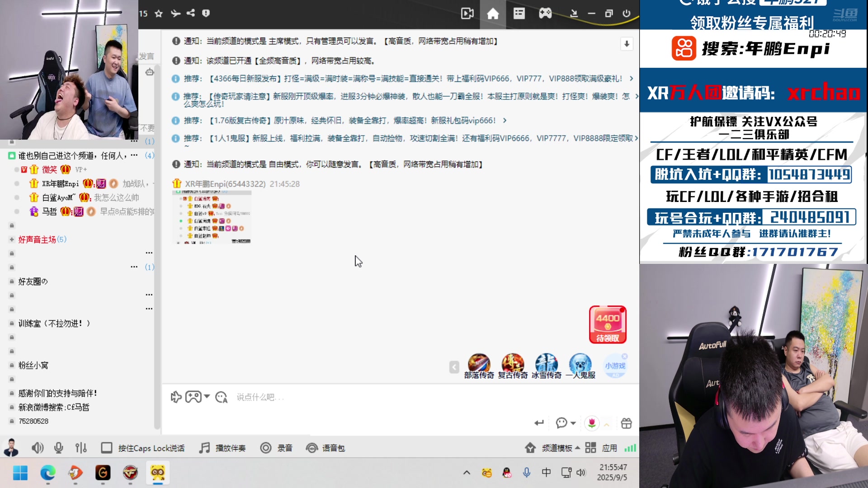Click the favorite channel star icon
Screen dimensions: 868x488
[x=159, y=14]
